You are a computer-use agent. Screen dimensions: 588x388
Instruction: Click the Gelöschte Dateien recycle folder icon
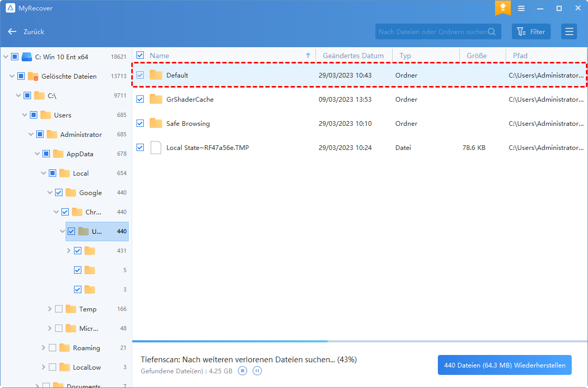tap(34, 77)
